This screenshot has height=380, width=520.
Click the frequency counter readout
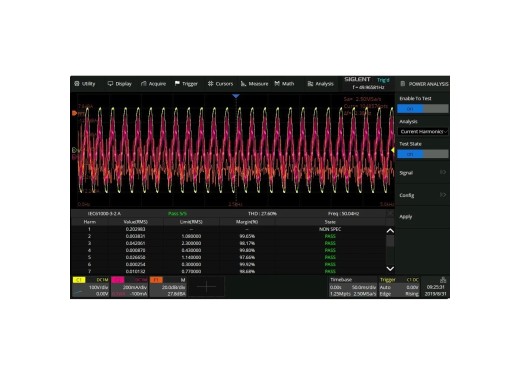[368, 87]
